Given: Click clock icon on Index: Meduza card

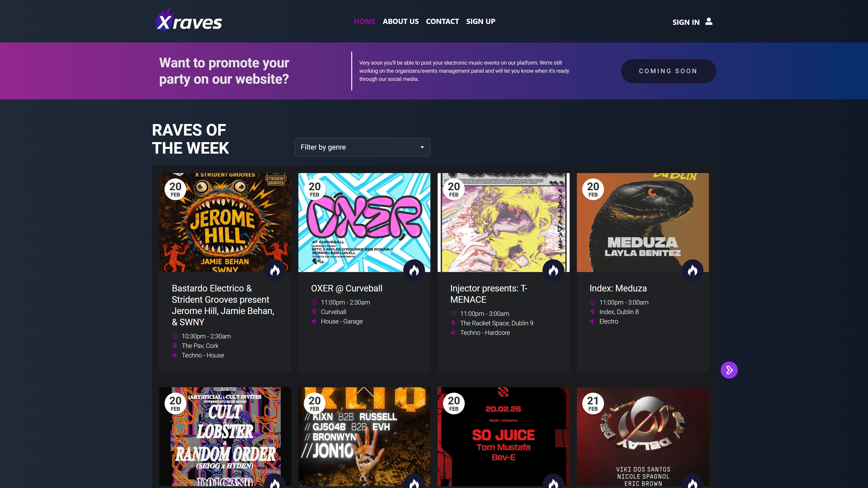Looking at the screenshot, I should coord(592,302).
